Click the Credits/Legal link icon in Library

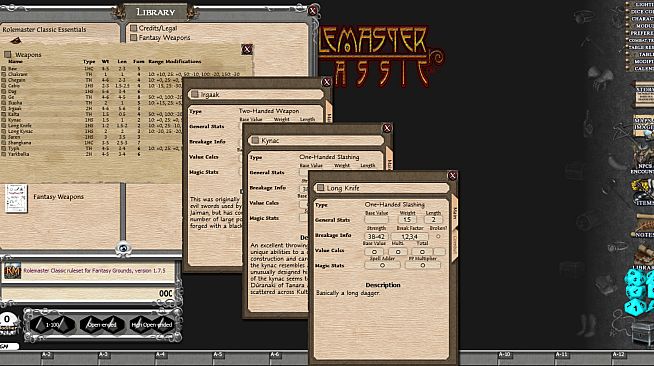tap(133, 28)
